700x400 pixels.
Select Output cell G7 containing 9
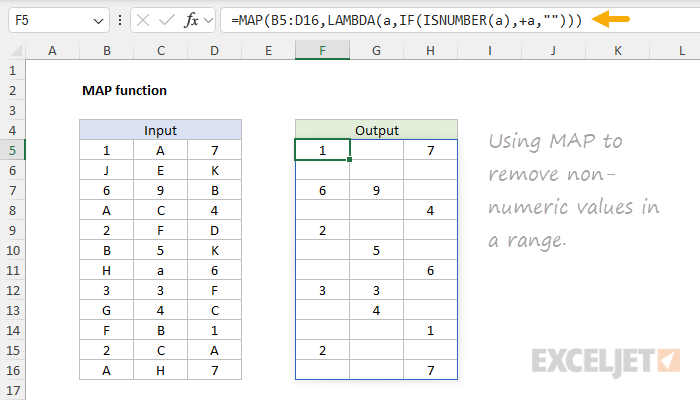click(376, 191)
